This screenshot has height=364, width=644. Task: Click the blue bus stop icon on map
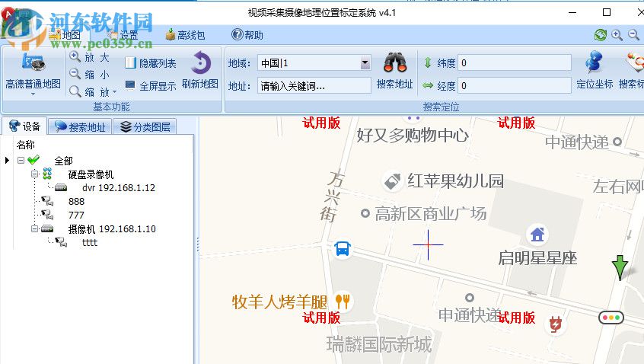point(343,248)
